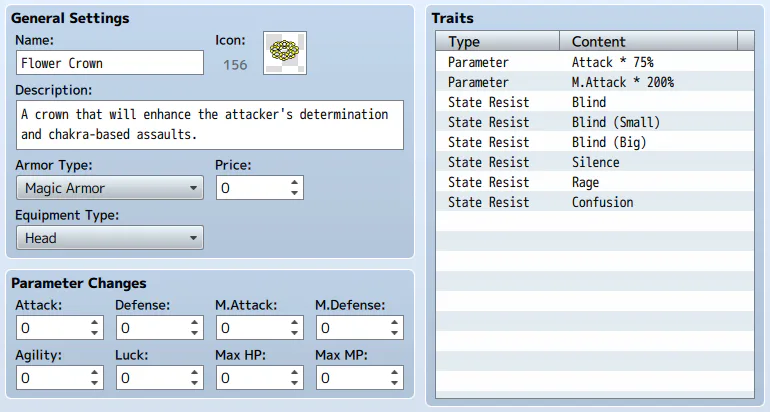Click the Type column header in Traits
The width and height of the screenshot is (770, 412).
[x=497, y=41]
